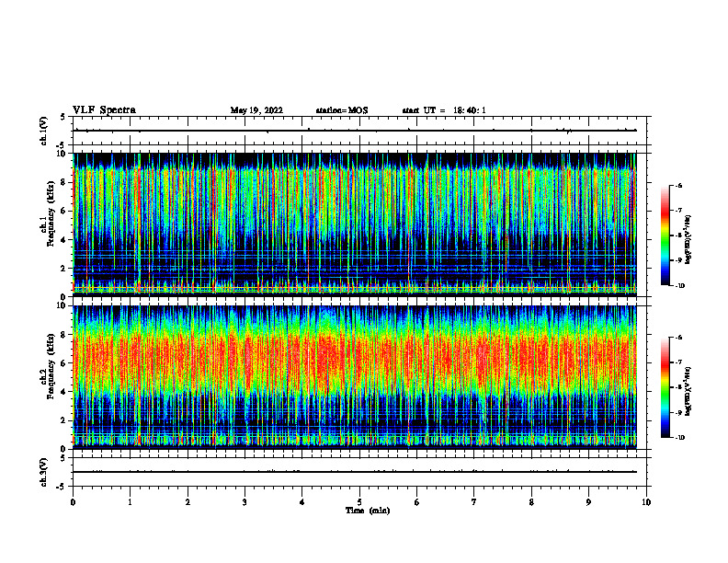The image size is (728, 563).
Task: Click the color scale bar beside ch.2 spectrogram
Action: click(665, 387)
